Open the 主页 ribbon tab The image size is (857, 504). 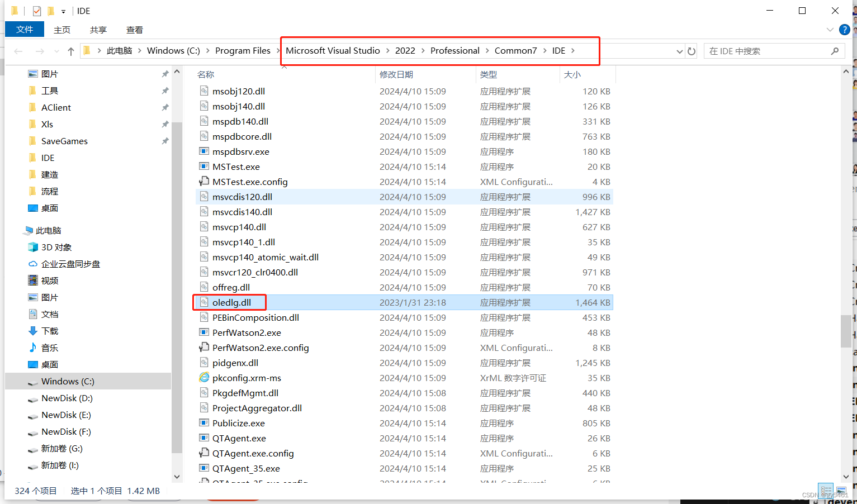pos(62,30)
